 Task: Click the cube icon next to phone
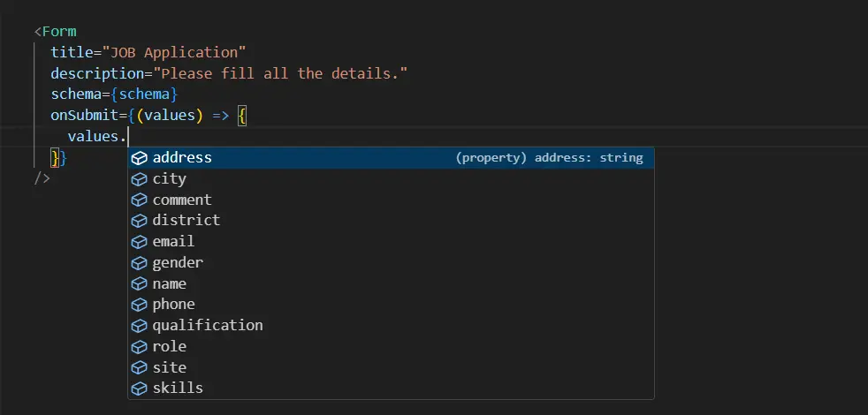click(139, 305)
